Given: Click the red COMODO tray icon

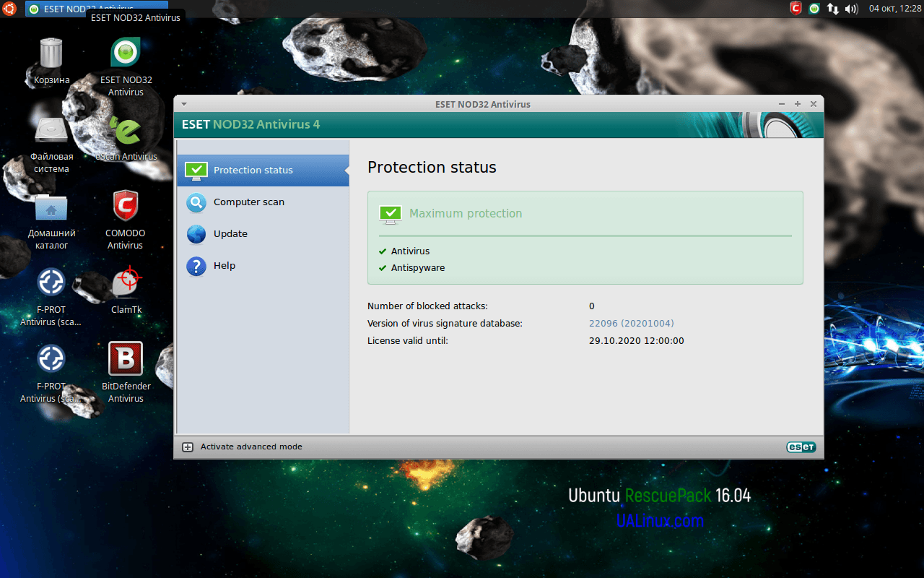Looking at the screenshot, I should (796, 9).
